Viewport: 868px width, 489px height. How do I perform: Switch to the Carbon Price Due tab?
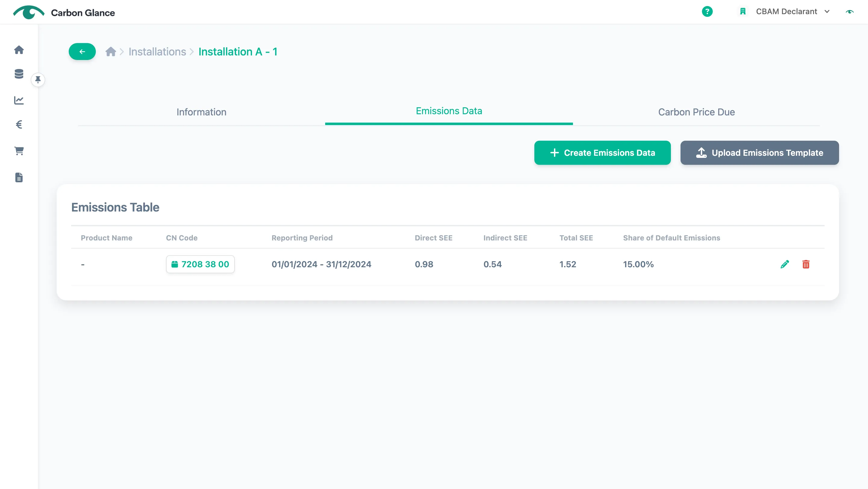(x=697, y=112)
